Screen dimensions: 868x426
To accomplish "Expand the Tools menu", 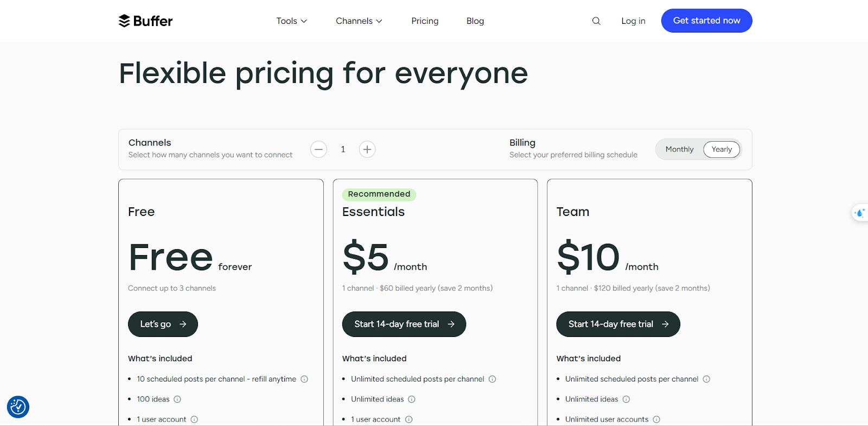I will point(291,21).
